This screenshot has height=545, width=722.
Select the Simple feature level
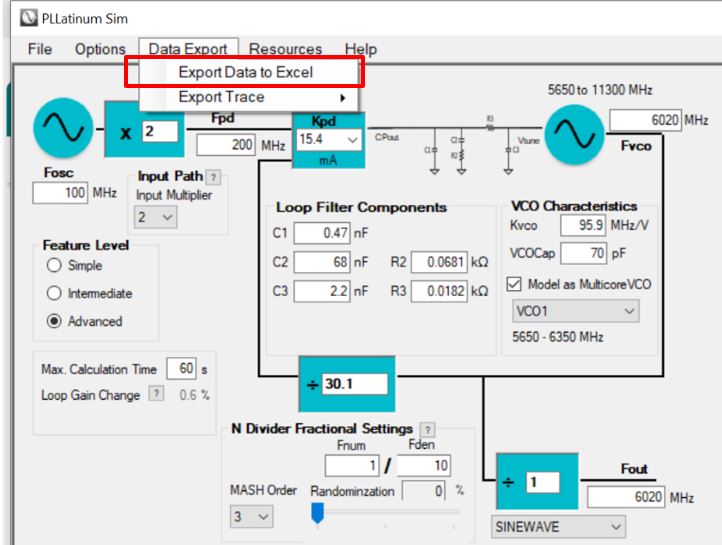pyautogui.click(x=56, y=265)
